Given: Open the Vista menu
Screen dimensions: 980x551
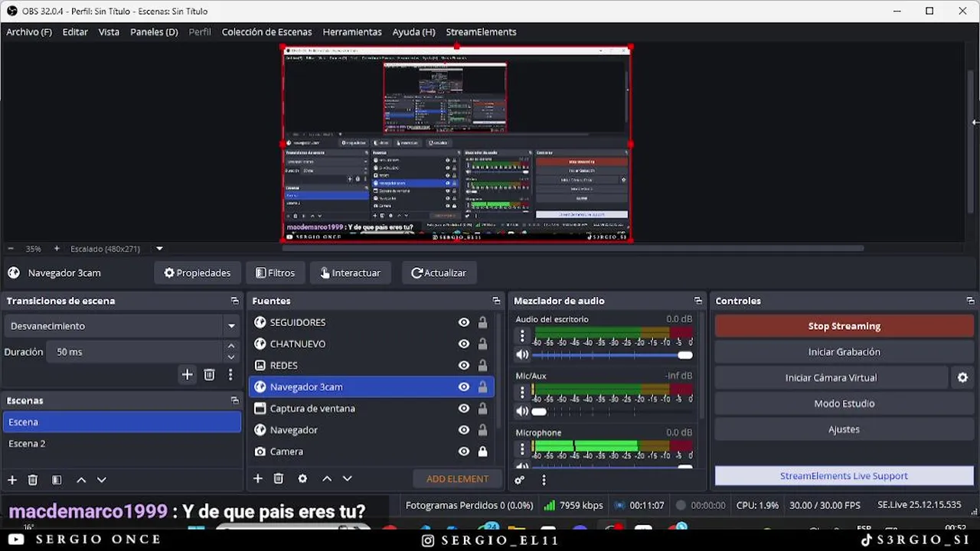Looking at the screenshot, I should (109, 32).
